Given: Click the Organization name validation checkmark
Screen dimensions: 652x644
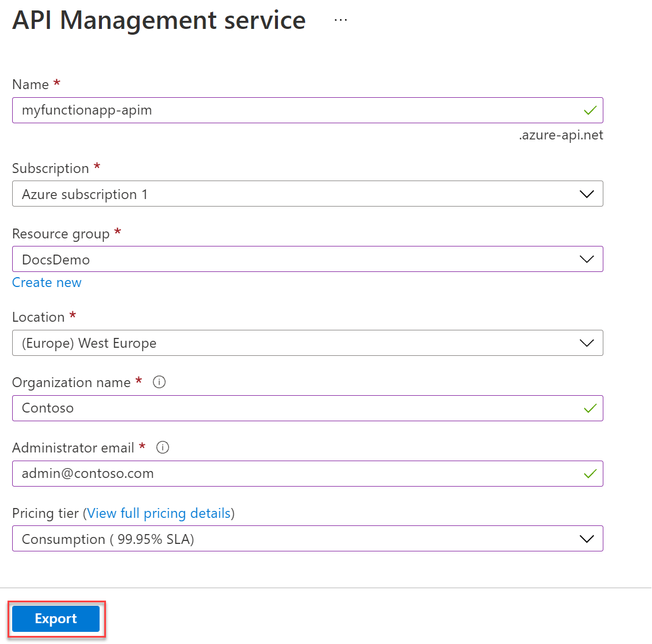Looking at the screenshot, I should click(590, 409).
